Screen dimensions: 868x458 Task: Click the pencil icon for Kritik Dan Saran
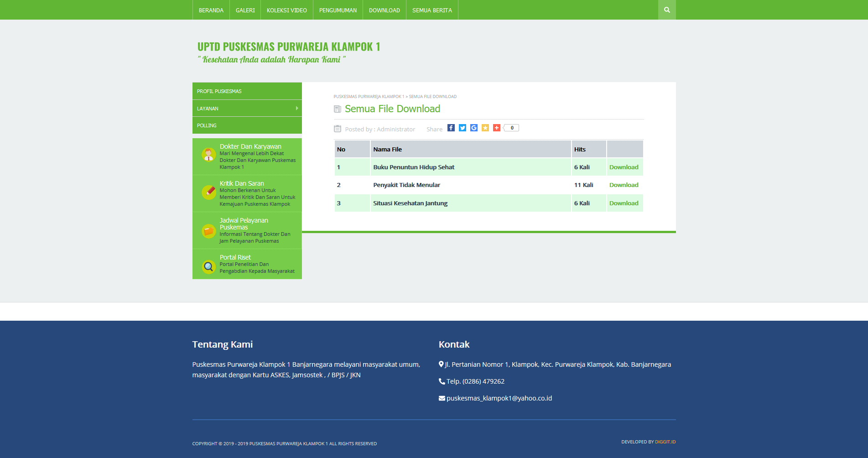208,192
